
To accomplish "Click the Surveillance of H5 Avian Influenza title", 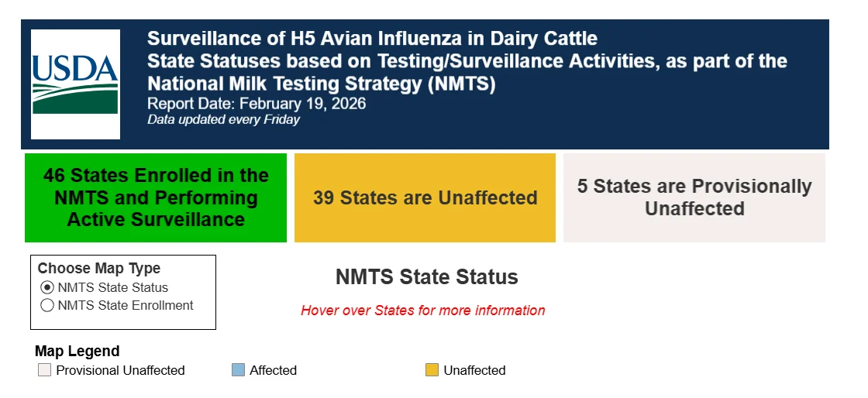I will 372,39.
